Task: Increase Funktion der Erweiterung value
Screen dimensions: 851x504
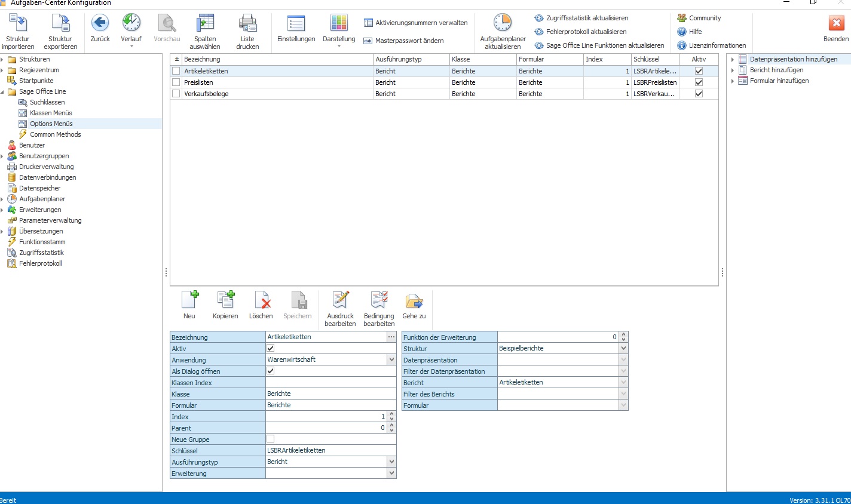Action: (x=624, y=334)
